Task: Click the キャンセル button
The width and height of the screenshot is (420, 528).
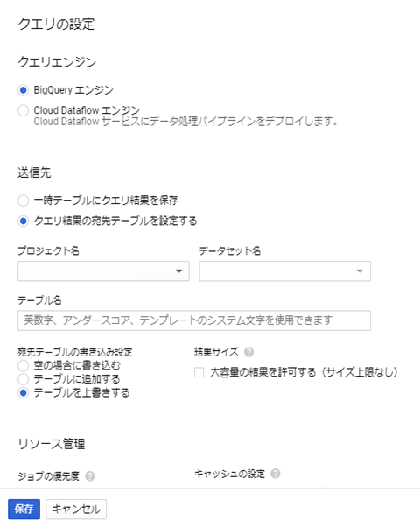Action: (x=76, y=509)
